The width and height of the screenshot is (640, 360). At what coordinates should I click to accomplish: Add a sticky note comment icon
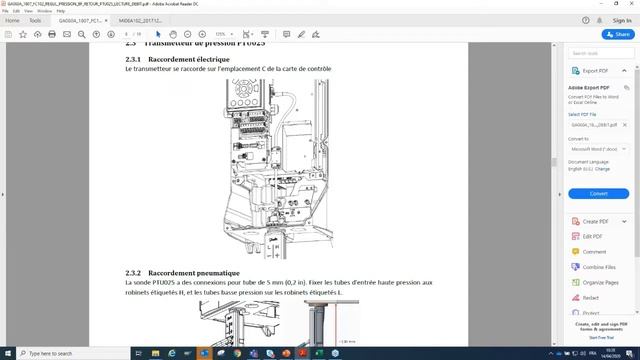pos(287,34)
